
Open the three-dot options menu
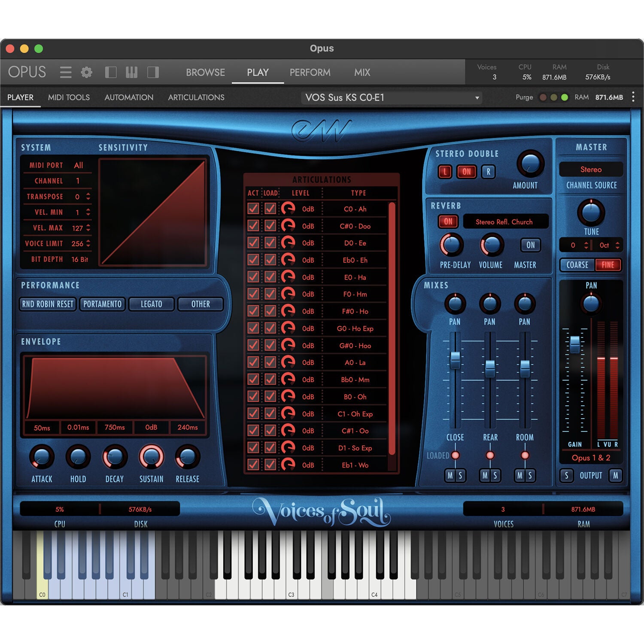click(633, 97)
